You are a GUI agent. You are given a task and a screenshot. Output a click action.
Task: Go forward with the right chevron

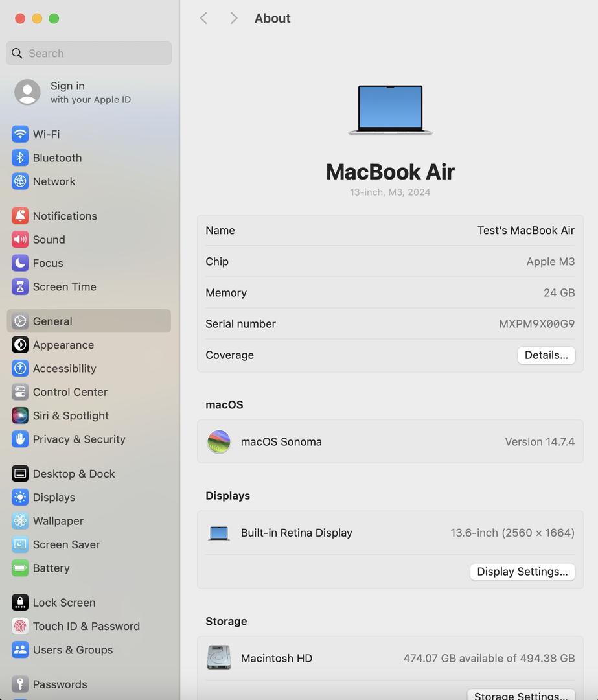(x=233, y=18)
